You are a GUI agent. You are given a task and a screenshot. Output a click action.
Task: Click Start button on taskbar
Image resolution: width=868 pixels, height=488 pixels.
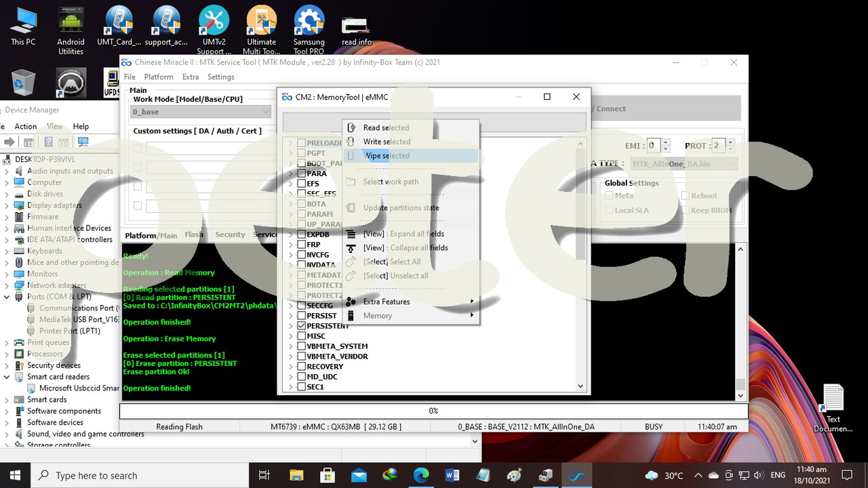point(15,475)
